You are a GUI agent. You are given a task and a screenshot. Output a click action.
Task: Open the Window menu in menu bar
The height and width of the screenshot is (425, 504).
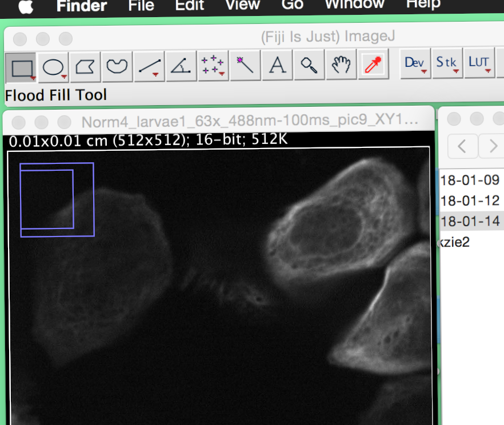click(354, 5)
